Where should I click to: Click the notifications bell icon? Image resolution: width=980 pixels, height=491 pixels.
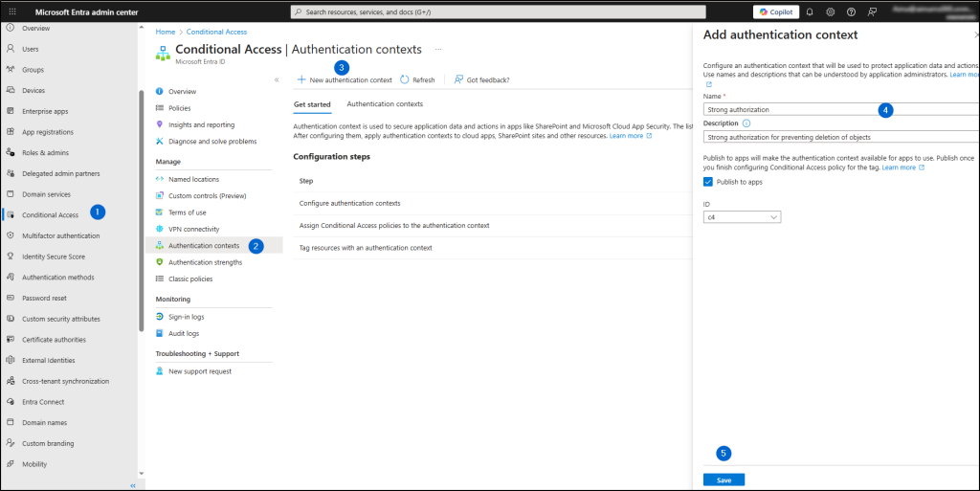[x=810, y=11]
